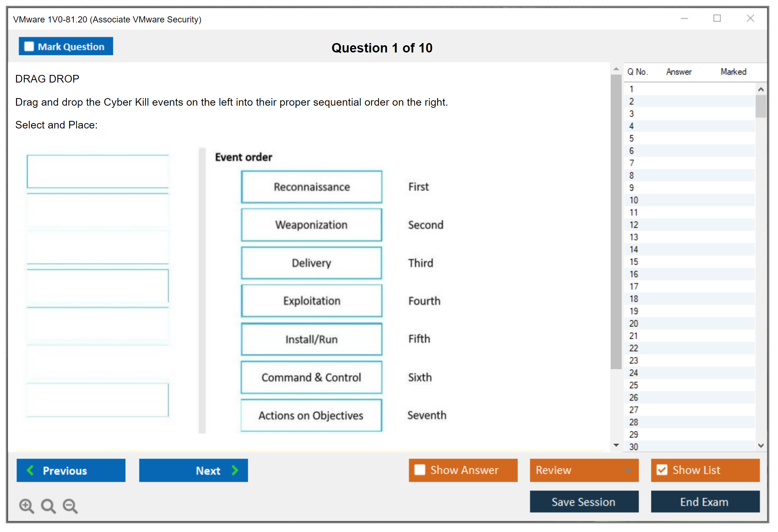The width and height of the screenshot is (778, 532).
Task: Click the content pane scroll-down arrow
Action: pyautogui.click(x=616, y=445)
